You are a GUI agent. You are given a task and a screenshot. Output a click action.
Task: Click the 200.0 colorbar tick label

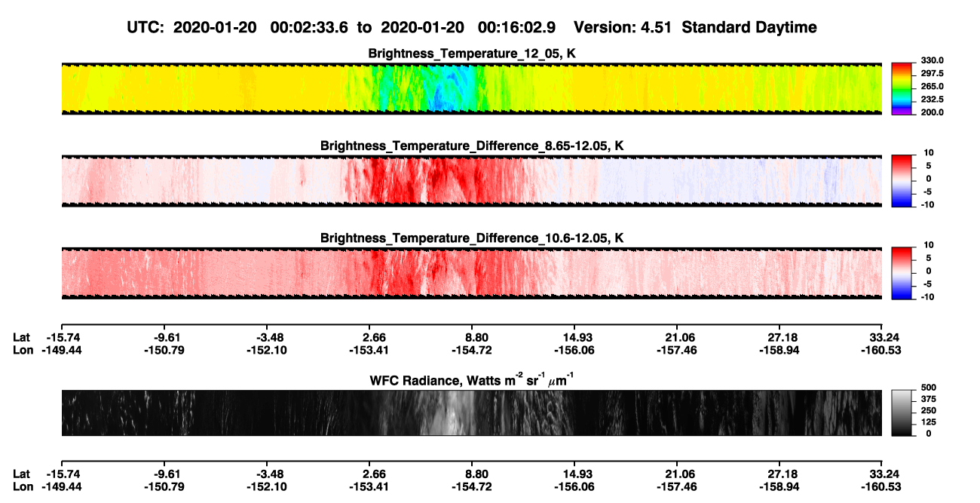pos(932,112)
